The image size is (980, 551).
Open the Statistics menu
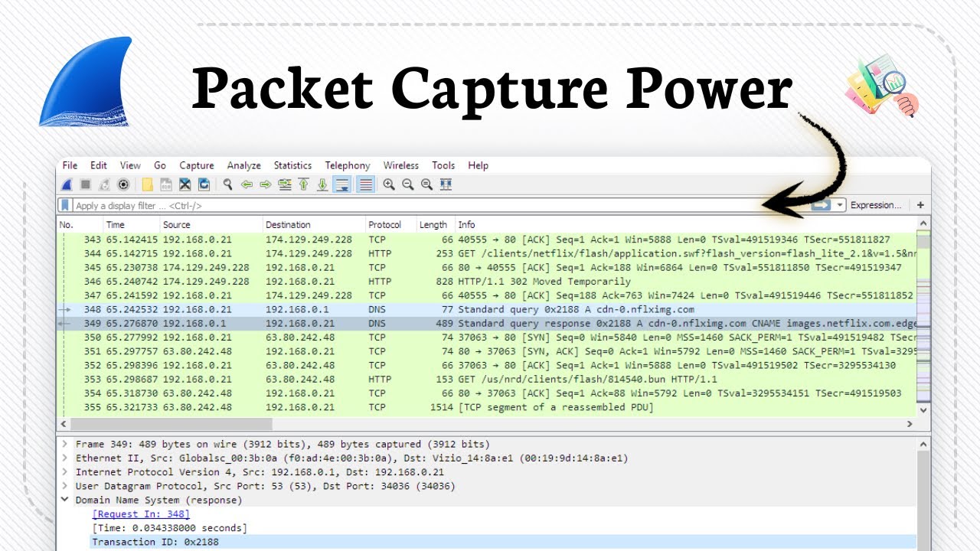(x=292, y=165)
